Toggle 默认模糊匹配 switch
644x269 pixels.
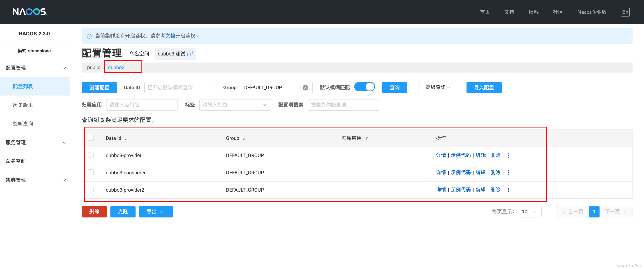click(364, 87)
